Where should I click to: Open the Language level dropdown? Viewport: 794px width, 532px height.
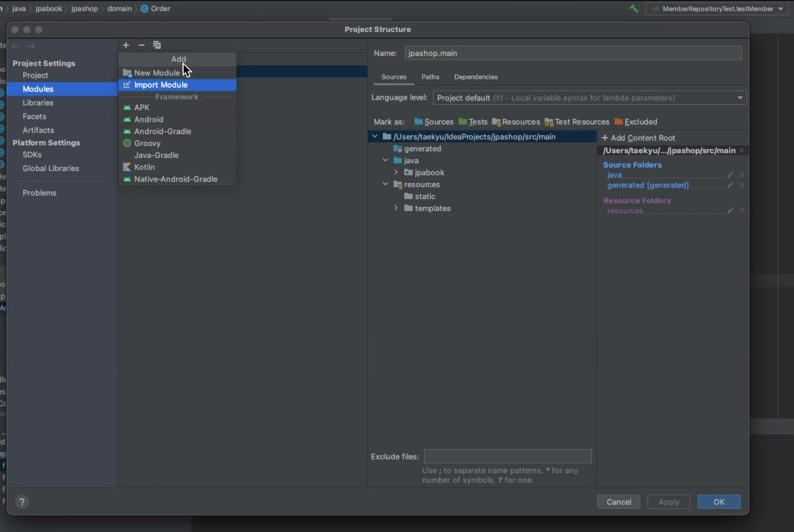[x=589, y=98]
